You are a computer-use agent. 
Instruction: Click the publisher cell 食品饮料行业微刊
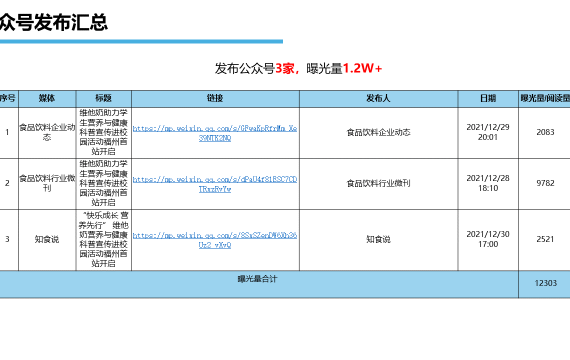coord(378,183)
